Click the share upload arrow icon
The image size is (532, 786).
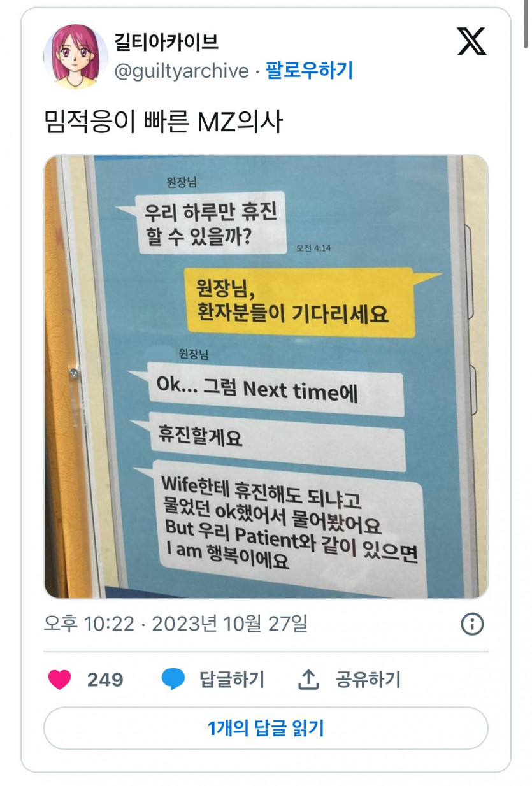point(308,680)
